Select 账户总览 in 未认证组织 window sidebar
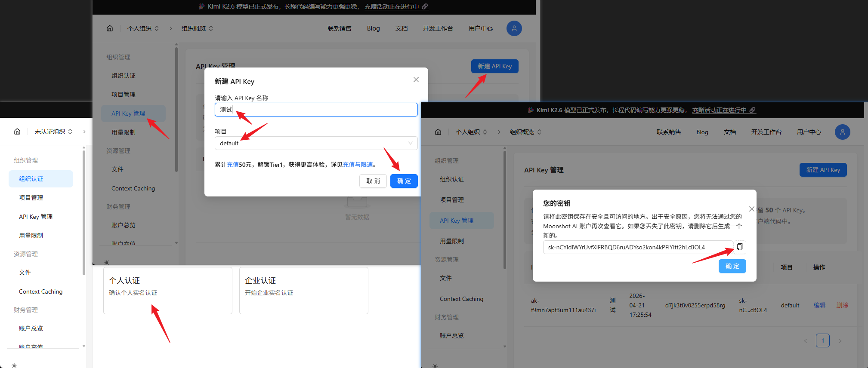 pos(41,328)
